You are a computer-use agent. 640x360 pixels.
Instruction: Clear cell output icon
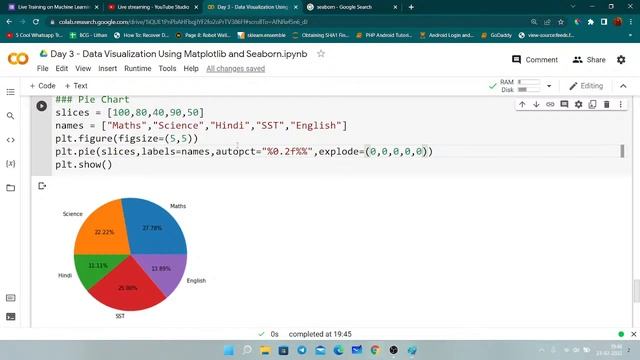tap(42, 186)
